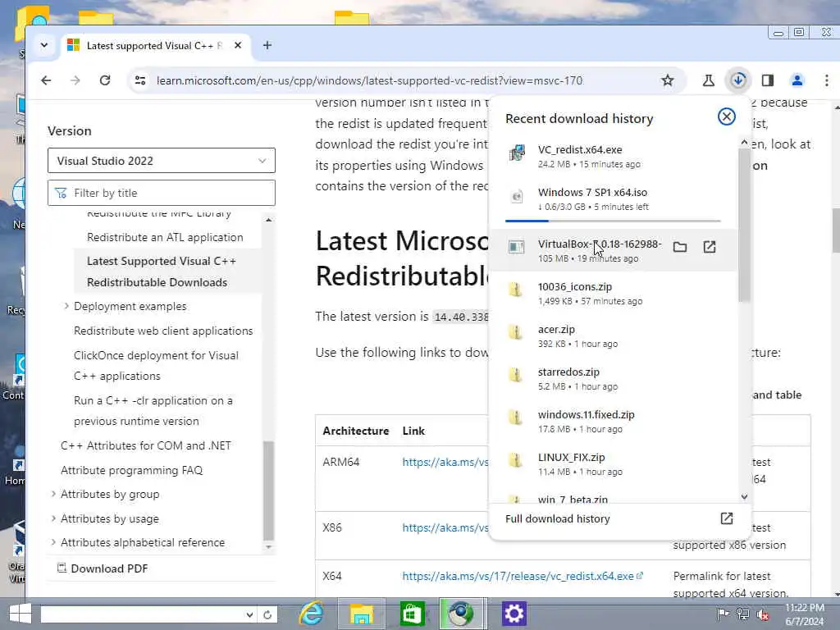The width and height of the screenshot is (840, 630).
Task: Open the Store app on taskbar
Action: pos(412,614)
